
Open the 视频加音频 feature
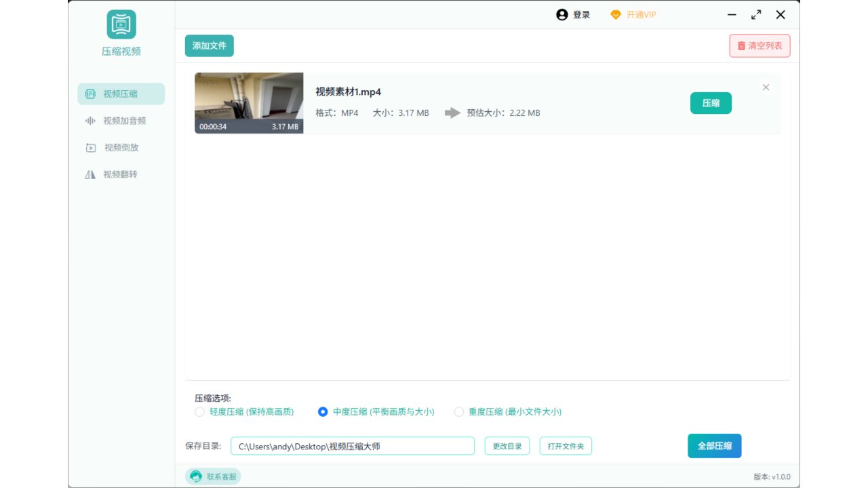pos(121,121)
